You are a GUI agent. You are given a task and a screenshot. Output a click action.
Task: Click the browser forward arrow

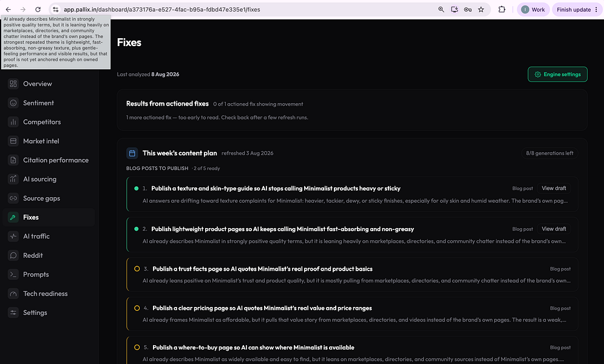[x=22, y=10]
